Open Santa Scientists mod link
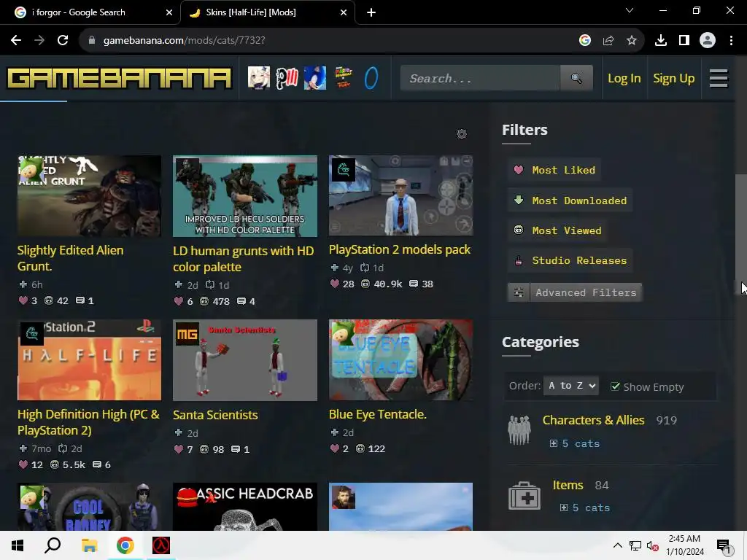This screenshot has width=747, height=560. [215, 415]
